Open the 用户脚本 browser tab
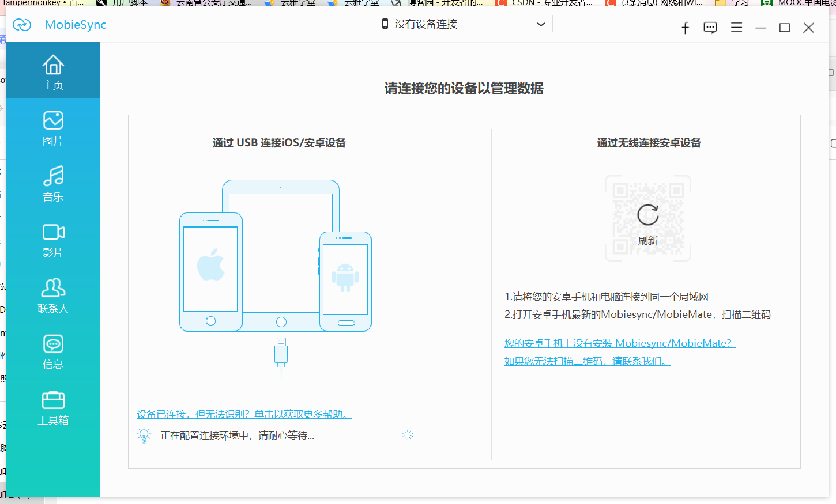Viewport: 836px width, 504px height. tap(122, 3)
